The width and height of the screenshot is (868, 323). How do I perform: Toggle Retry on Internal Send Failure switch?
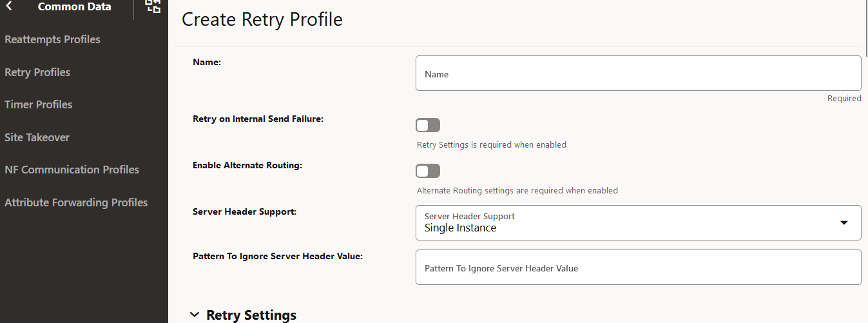[x=428, y=125]
